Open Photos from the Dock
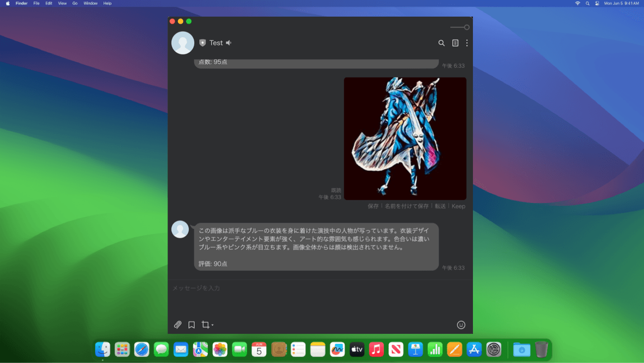The image size is (644, 363). pyautogui.click(x=220, y=349)
